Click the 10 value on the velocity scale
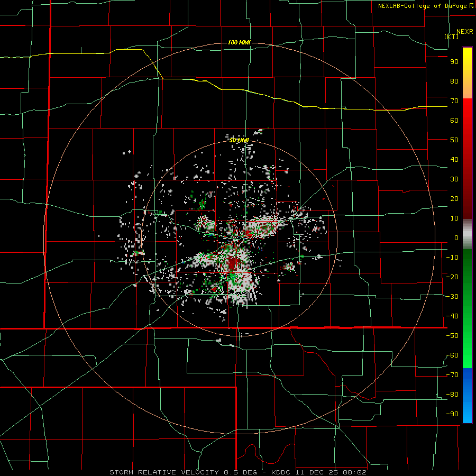The image size is (476, 476). click(x=454, y=218)
